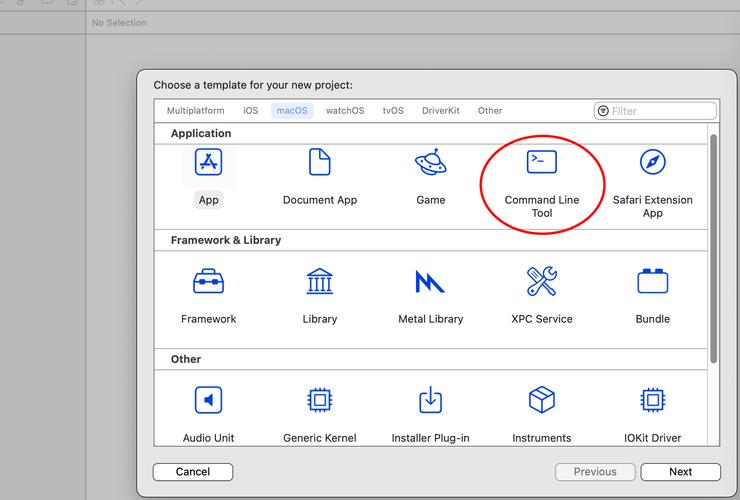
Task: Select the App template icon
Action: [208, 163]
